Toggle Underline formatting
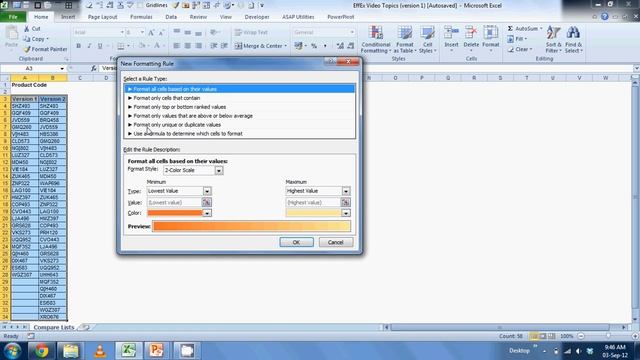This screenshot has height=360, width=640. click(100, 46)
